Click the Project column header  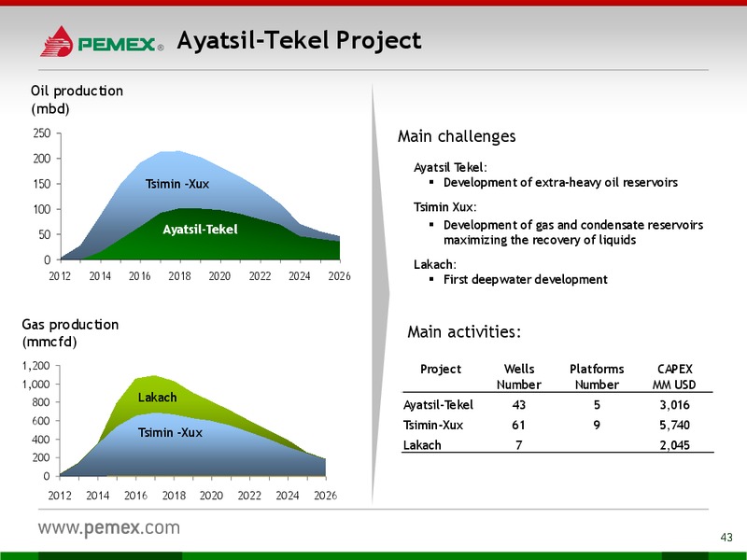(441, 369)
